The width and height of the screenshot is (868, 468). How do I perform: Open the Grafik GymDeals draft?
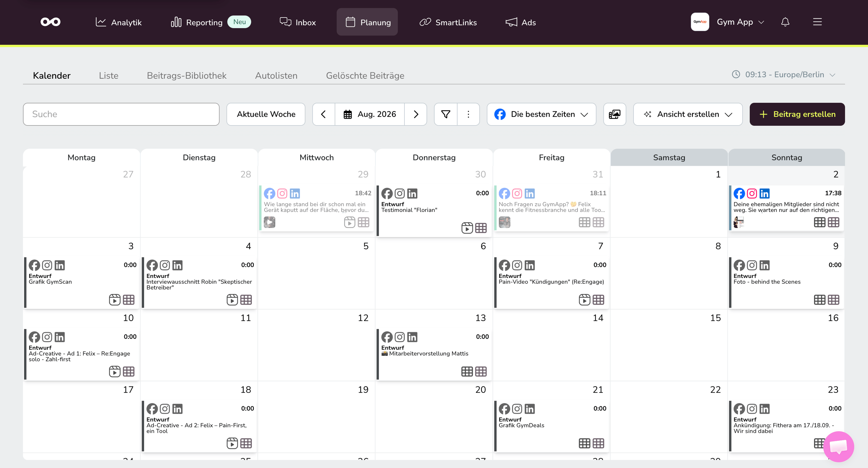click(x=551, y=426)
